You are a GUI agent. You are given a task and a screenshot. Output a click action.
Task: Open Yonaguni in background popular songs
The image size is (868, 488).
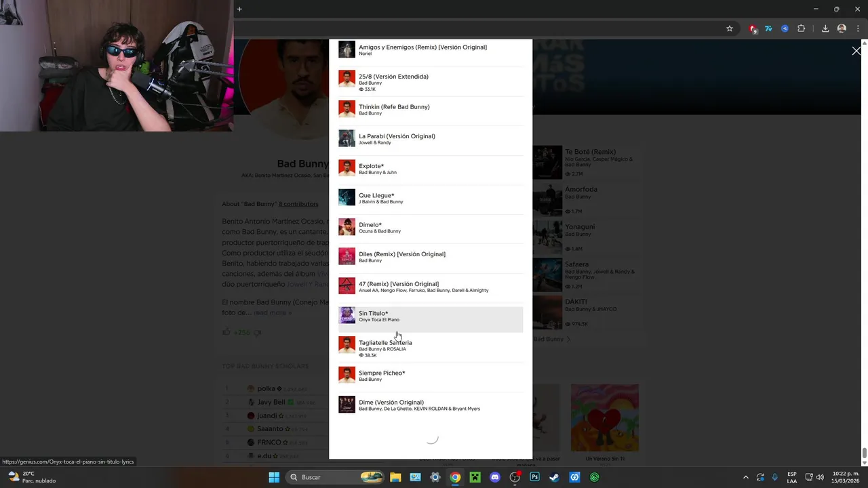(x=580, y=227)
